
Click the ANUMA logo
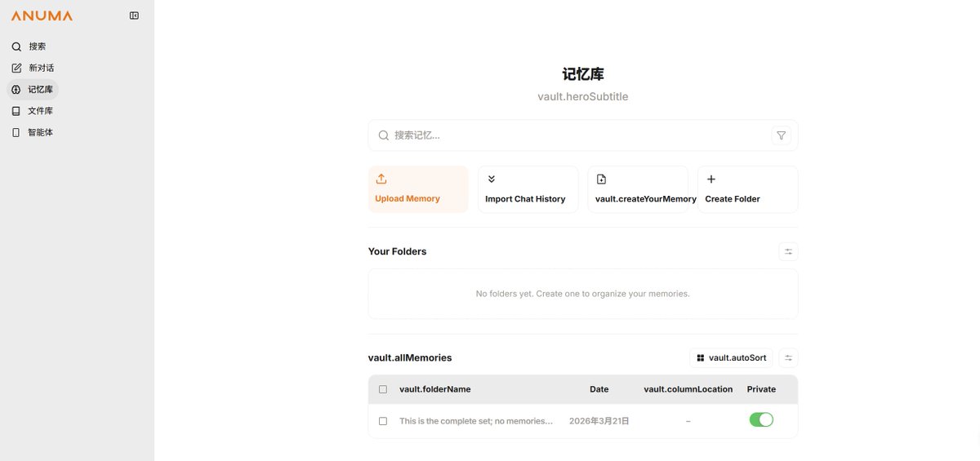[42, 16]
